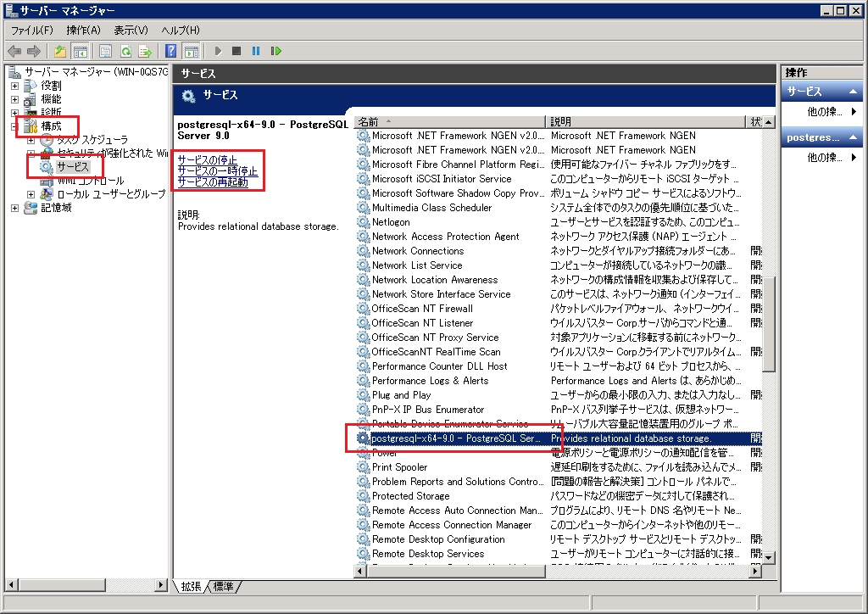868x614 pixels.
Task: Open the 表示(V) menu
Action: [x=131, y=31]
